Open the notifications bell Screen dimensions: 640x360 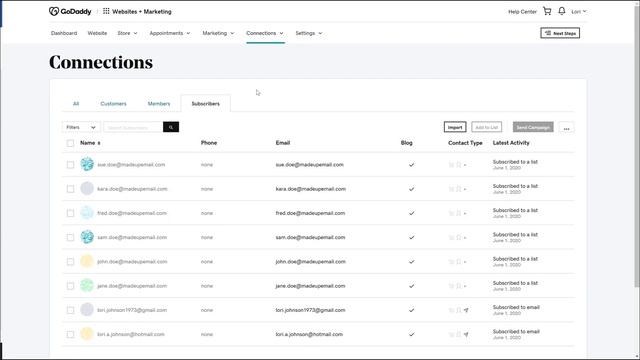pos(562,11)
